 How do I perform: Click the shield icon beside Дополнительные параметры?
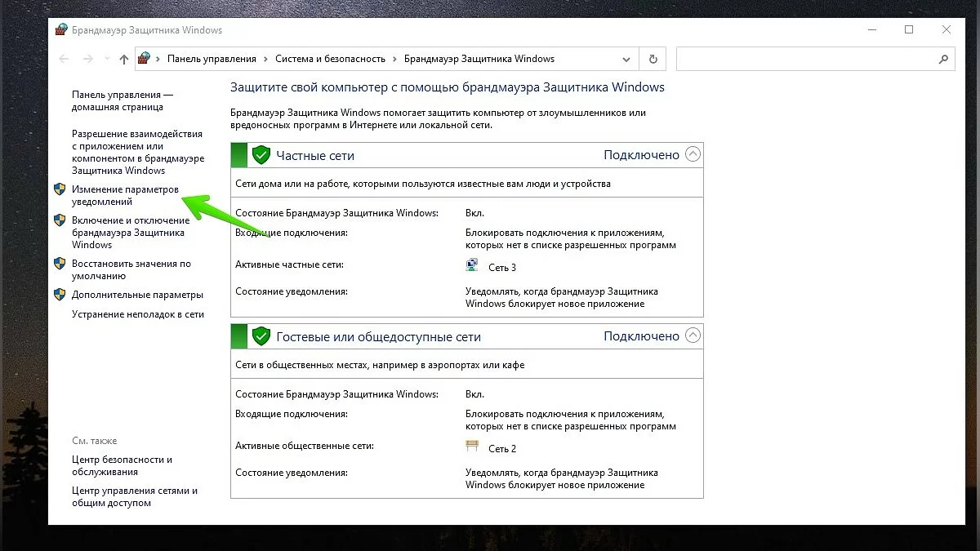[60, 295]
